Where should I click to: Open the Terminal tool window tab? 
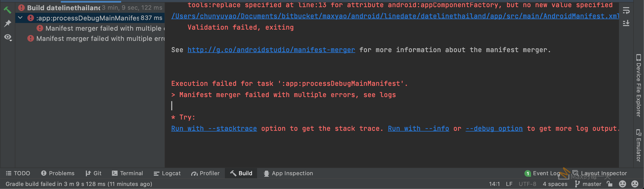pyautogui.click(x=128, y=173)
